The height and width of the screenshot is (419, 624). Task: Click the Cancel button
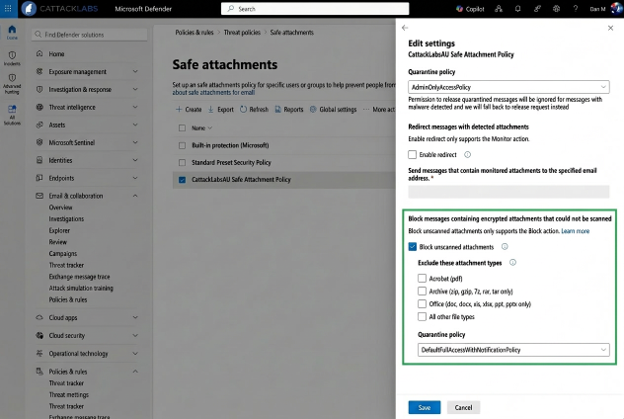[x=463, y=407]
